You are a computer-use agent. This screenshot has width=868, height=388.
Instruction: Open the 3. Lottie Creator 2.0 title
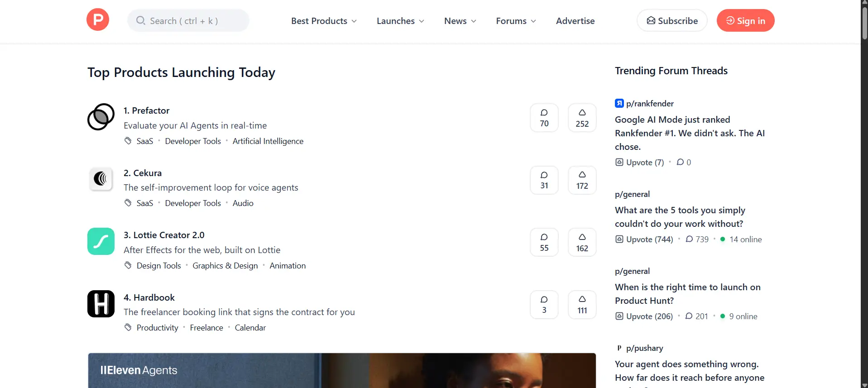[164, 235]
